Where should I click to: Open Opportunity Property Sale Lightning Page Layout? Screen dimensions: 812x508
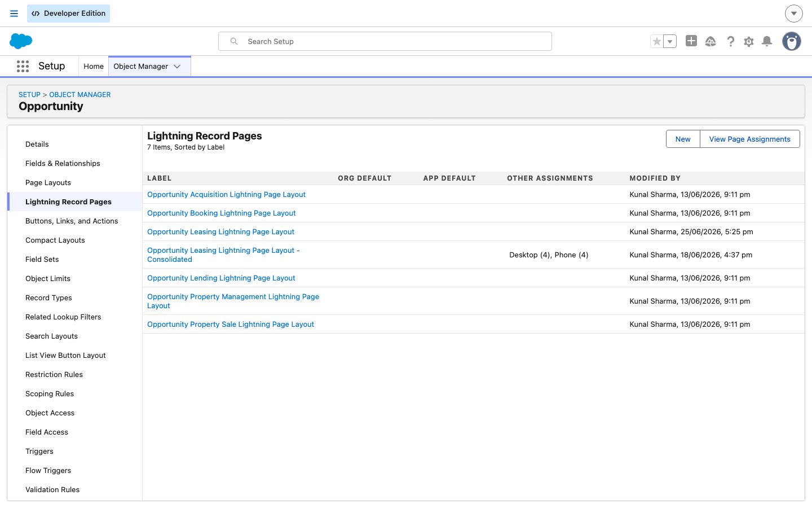pyautogui.click(x=231, y=325)
